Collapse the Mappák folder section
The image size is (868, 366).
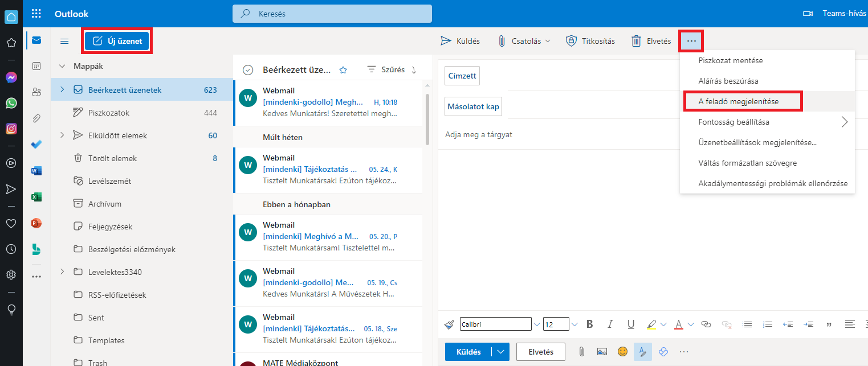pyautogui.click(x=62, y=66)
